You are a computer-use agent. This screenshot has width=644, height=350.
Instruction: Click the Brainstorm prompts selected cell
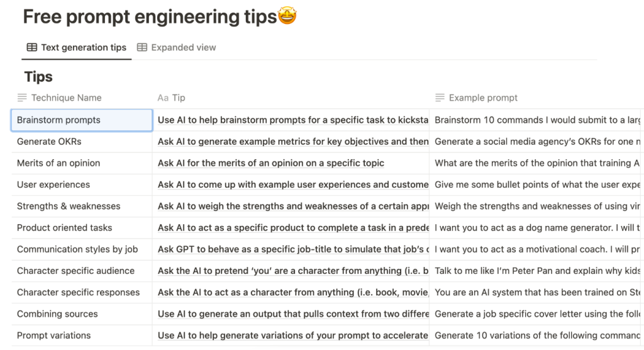tap(82, 120)
